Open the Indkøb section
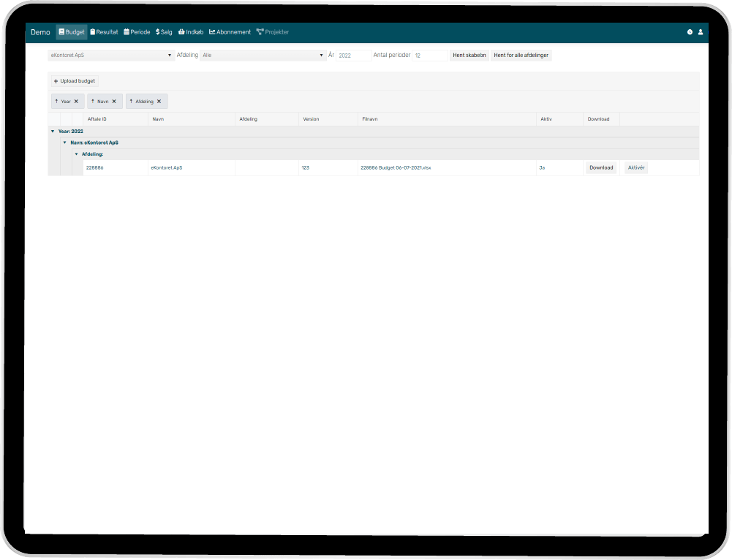 pyautogui.click(x=191, y=32)
